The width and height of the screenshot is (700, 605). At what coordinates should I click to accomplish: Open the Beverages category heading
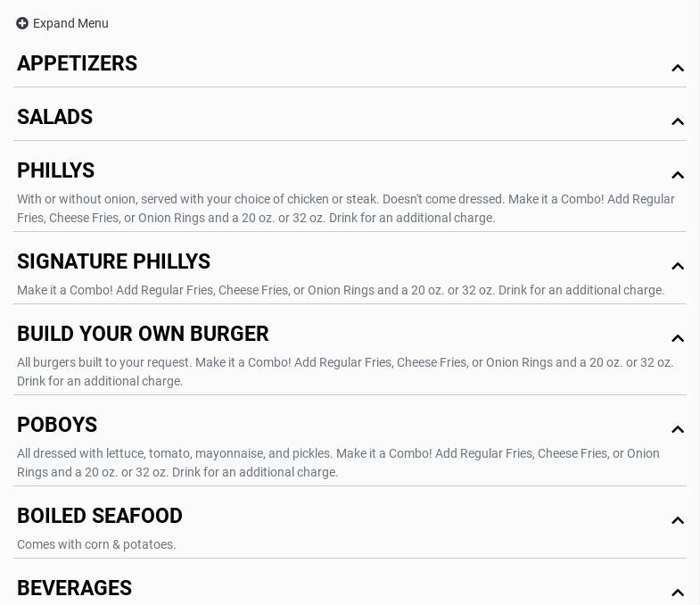click(x=75, y=589)
